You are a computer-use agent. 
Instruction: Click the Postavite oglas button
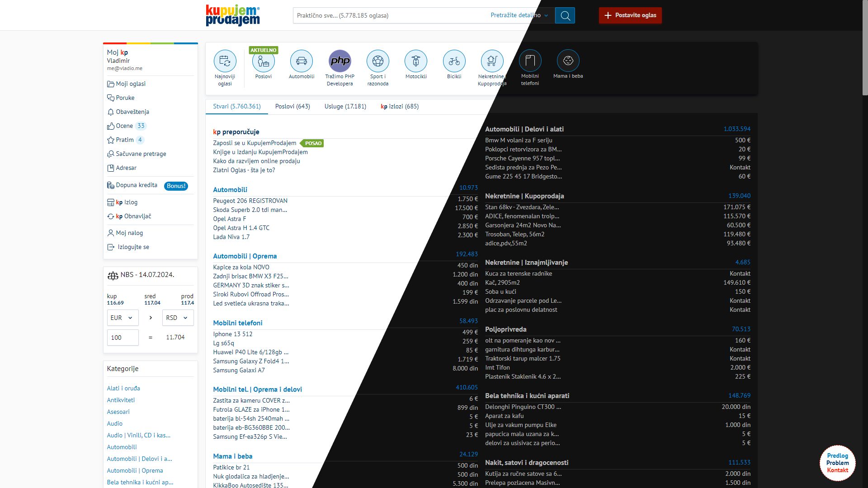[x=630, y=15]
